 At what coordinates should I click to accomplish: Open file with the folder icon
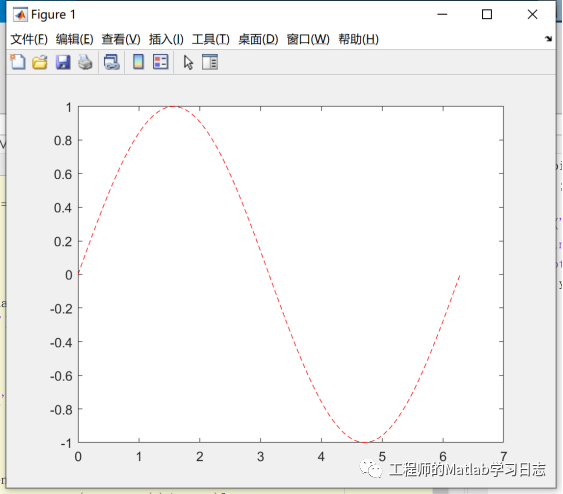39,62
